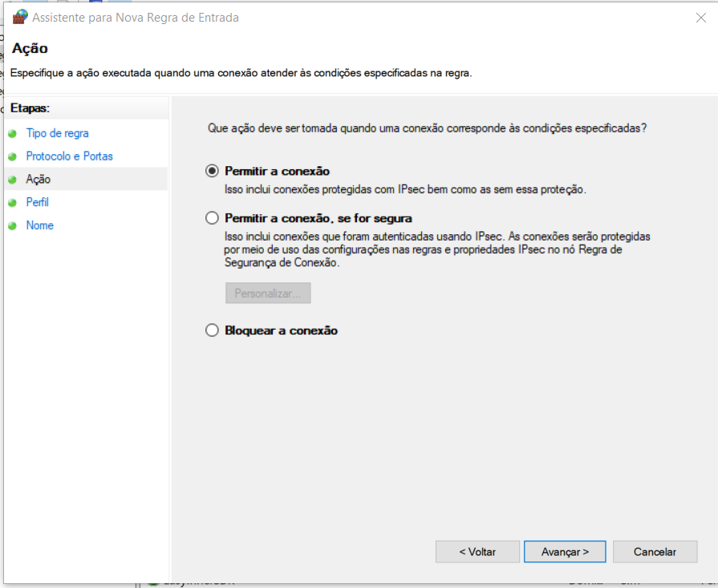Click the 'Personalizar...' button

tap(267, 294)
